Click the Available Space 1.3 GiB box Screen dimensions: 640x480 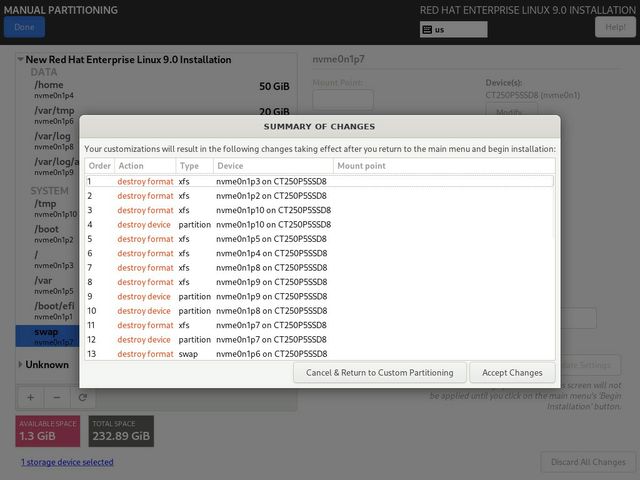coord(48,431)
